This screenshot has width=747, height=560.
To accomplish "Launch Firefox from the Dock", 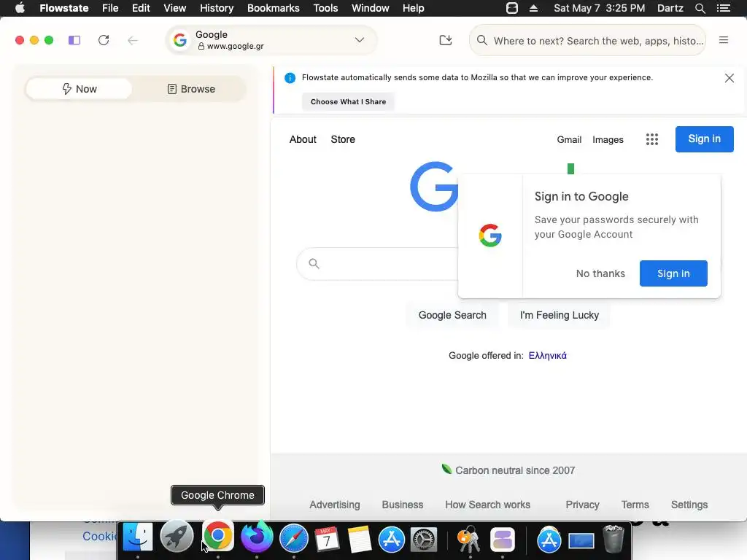I will 256,537.
